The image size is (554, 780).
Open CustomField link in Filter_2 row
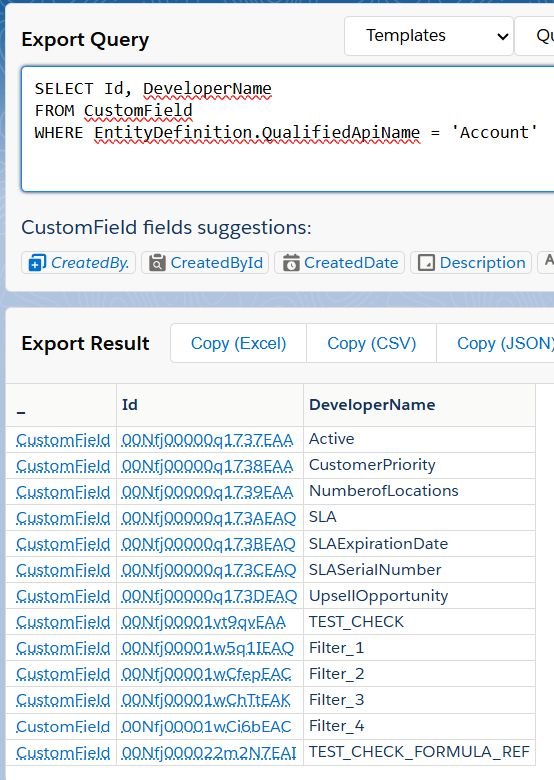tap(63, 674)
